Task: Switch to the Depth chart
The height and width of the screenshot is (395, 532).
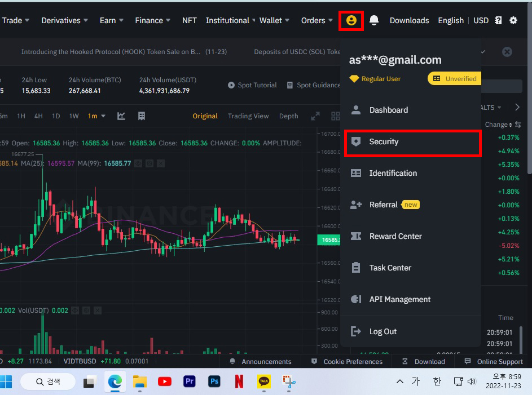Action: click(x=288, y=116)
